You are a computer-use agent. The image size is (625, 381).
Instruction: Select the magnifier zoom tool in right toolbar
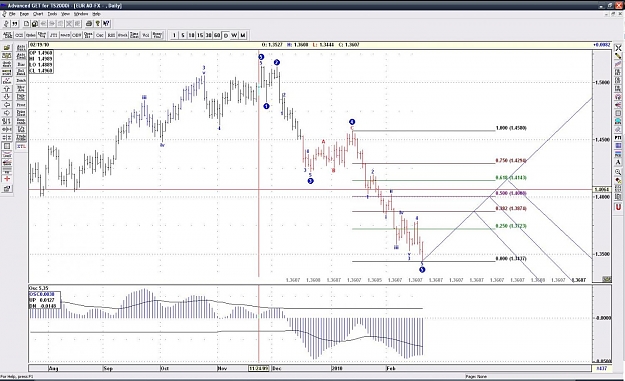pos(618,171)
